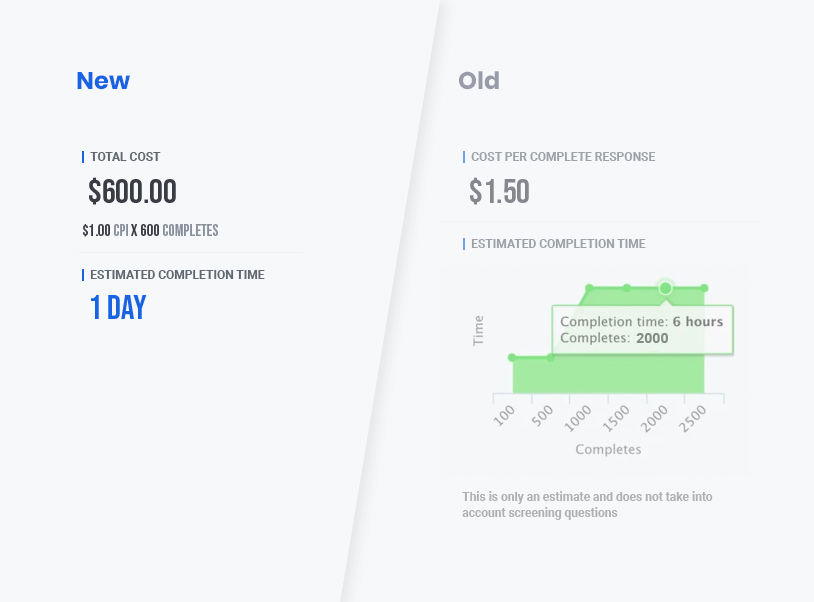814x602 pixels.
Task: Click the Total Cost label
Action: click(x=125, y=157)
